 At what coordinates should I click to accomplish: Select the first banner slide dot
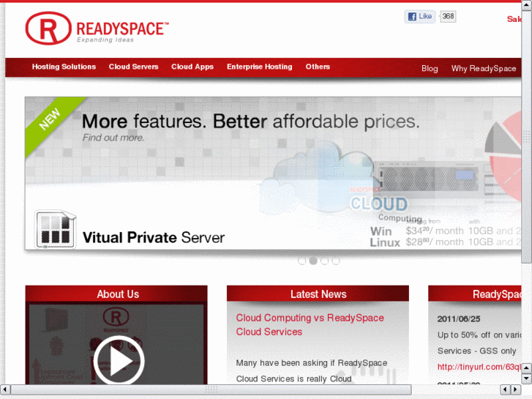pos(301,261)
